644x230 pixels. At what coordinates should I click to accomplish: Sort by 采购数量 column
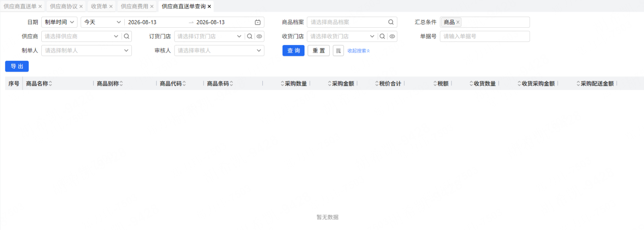pos(282,84)
